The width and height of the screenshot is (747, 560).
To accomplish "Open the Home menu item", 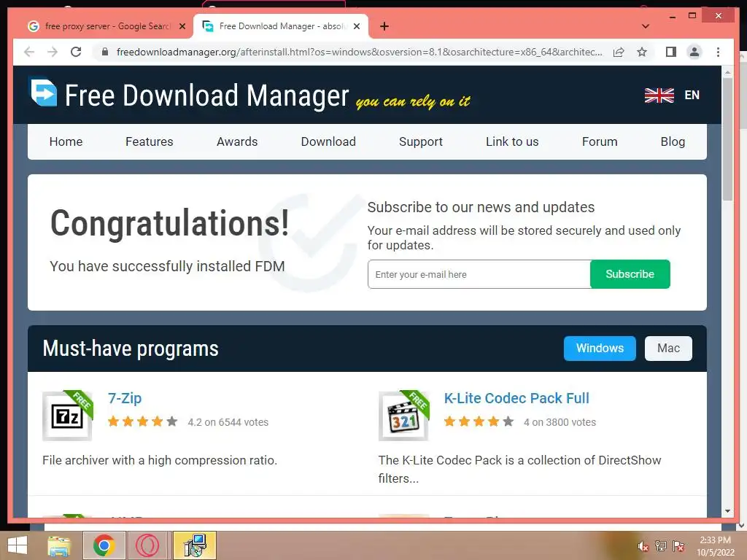I will coord(66,141).
